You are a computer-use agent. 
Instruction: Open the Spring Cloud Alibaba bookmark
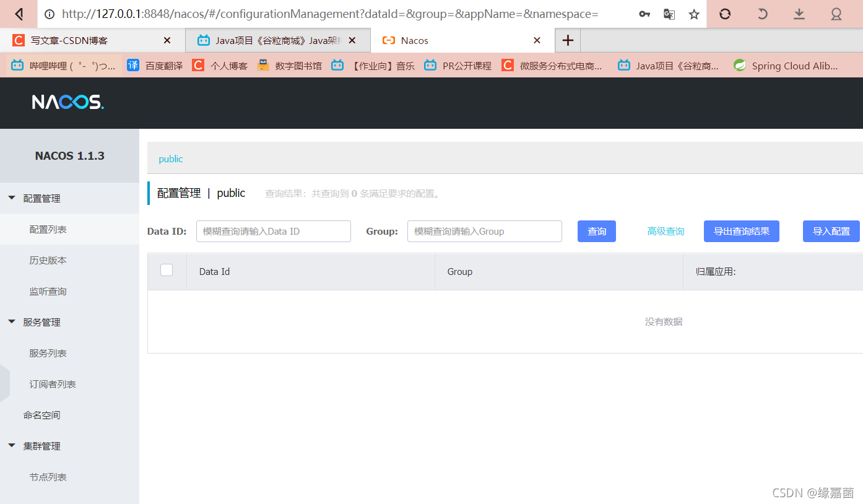786,65
